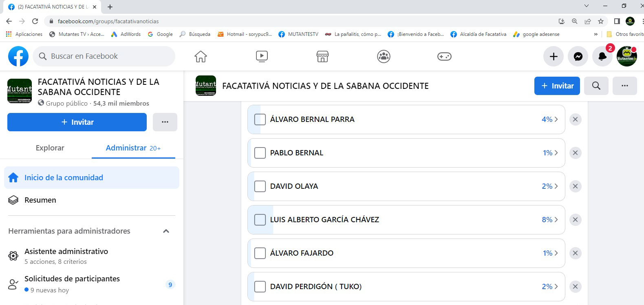Open the group header three-dots menu
The width and height of the screenshot is (644, 305).
point(624,86)
